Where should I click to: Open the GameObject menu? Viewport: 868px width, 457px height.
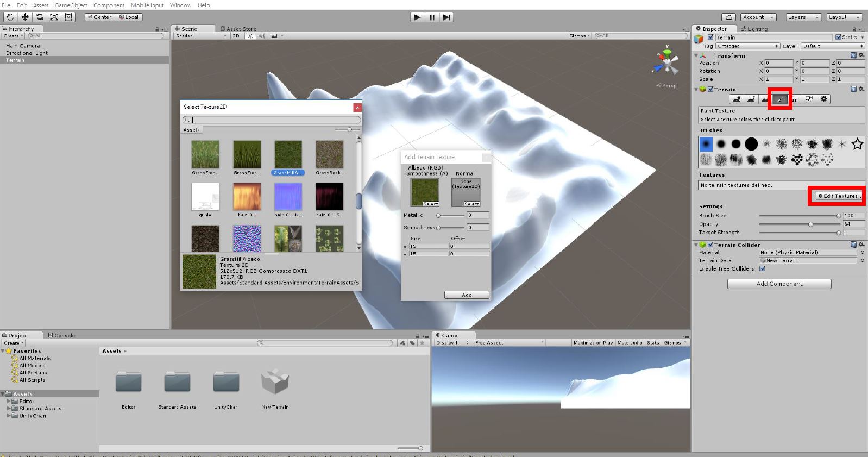[x=71, y=5]
